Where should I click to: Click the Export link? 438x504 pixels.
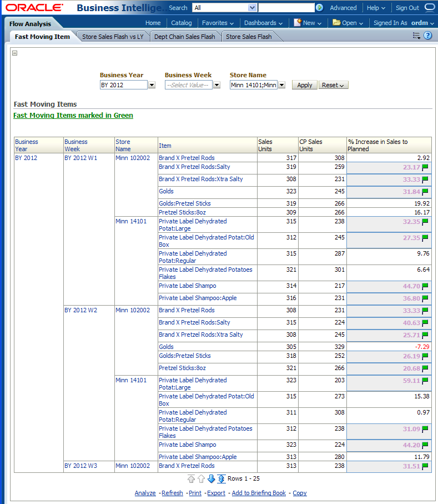coord(216,493)
